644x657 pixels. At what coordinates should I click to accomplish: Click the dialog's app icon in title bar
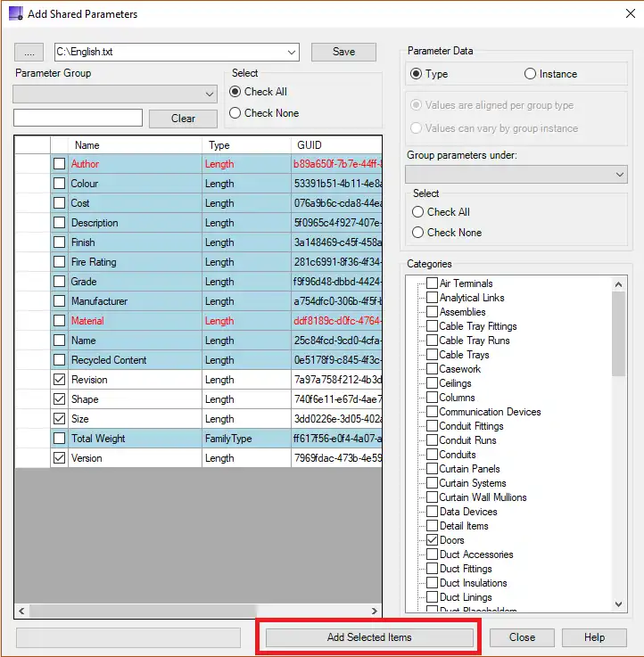point(15,14)
